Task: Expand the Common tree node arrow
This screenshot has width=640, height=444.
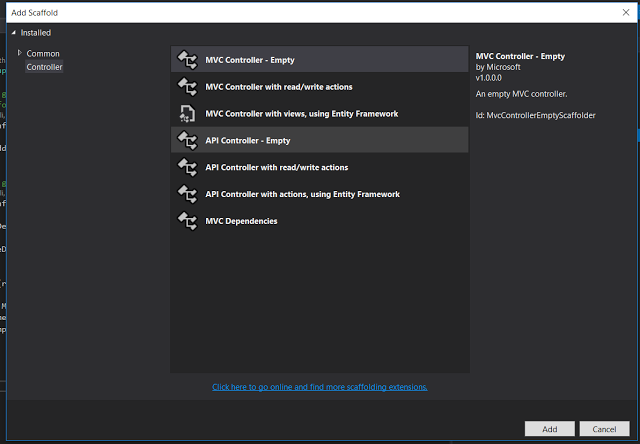Action: click(19, 53)
